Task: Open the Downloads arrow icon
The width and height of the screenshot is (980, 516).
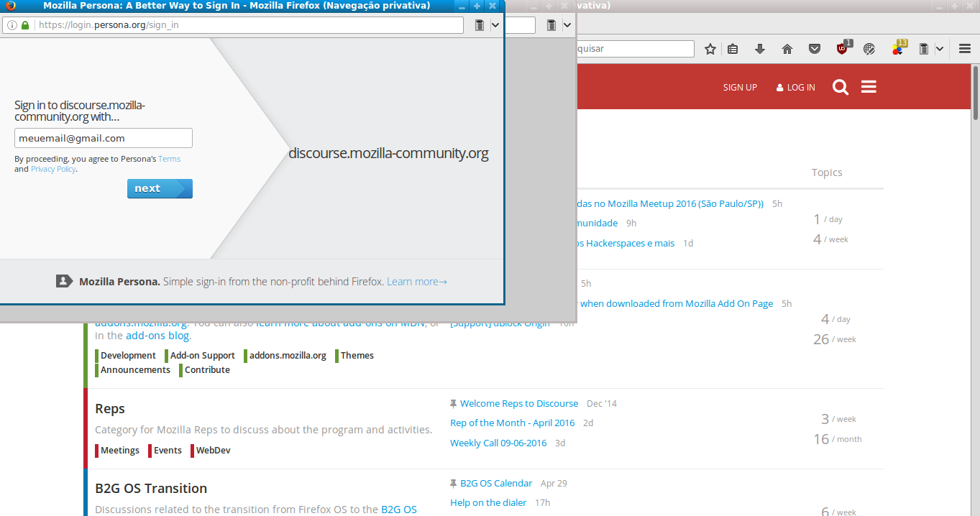Action: point(760,49)
